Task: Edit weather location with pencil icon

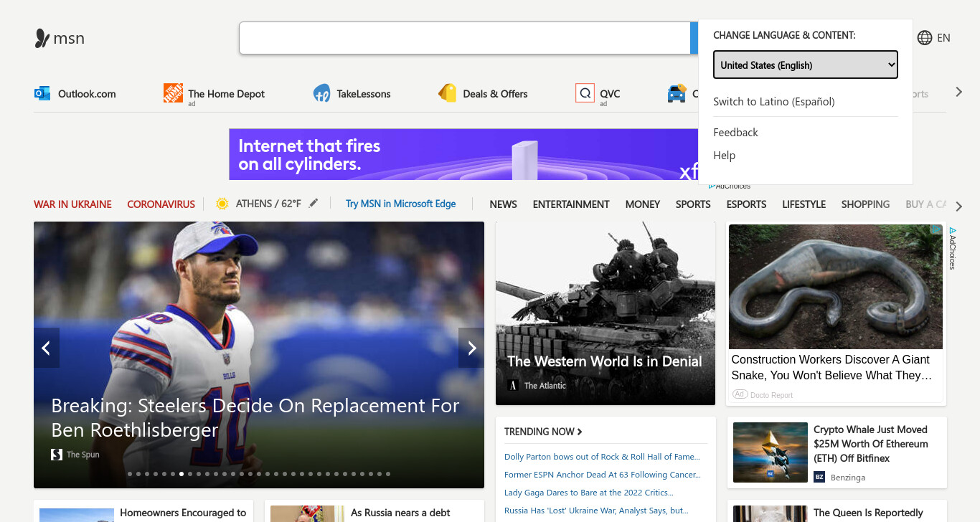Action: (x=313, y=204)
